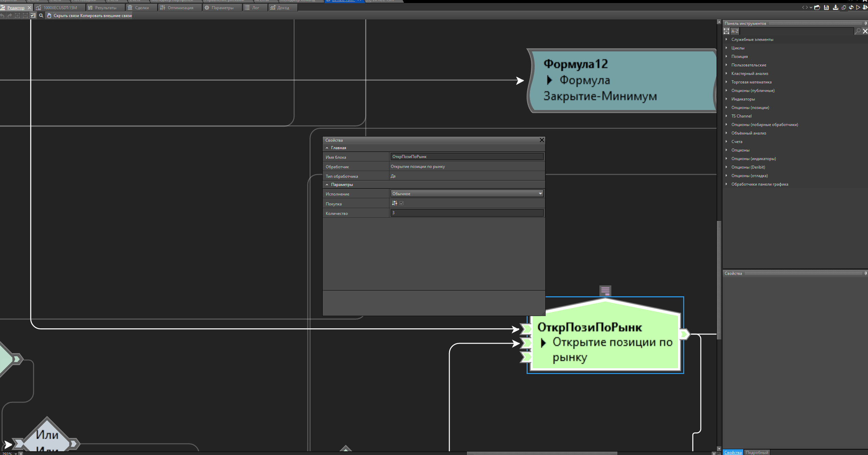The image size is (868, 455).
Task: Expand the Индикаторы category
Action: pos(743,99)
